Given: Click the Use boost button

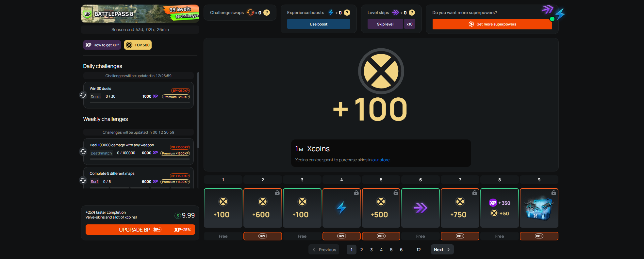Looking at the screenshot, I should point(319,24).
